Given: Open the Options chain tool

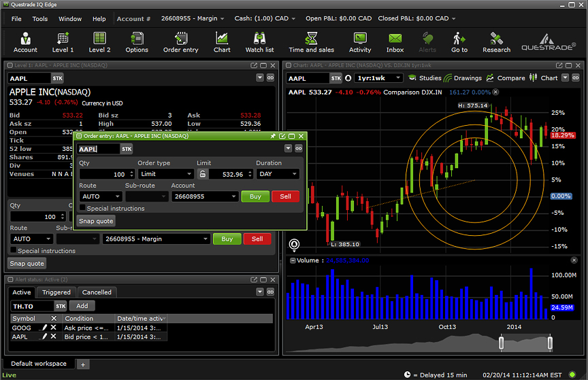Looking at the screenshot, I should tap(137, 42).
